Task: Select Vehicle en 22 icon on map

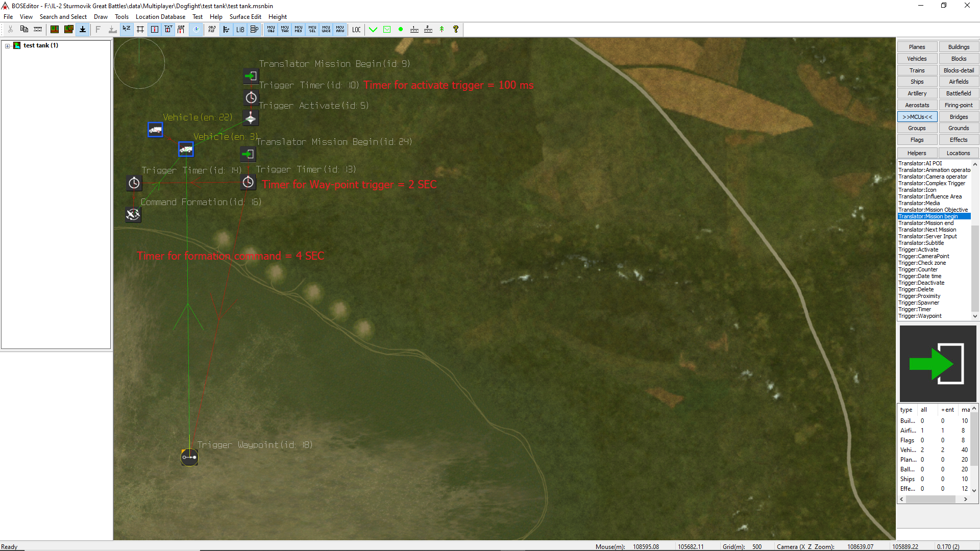Action: click(155, 130)
